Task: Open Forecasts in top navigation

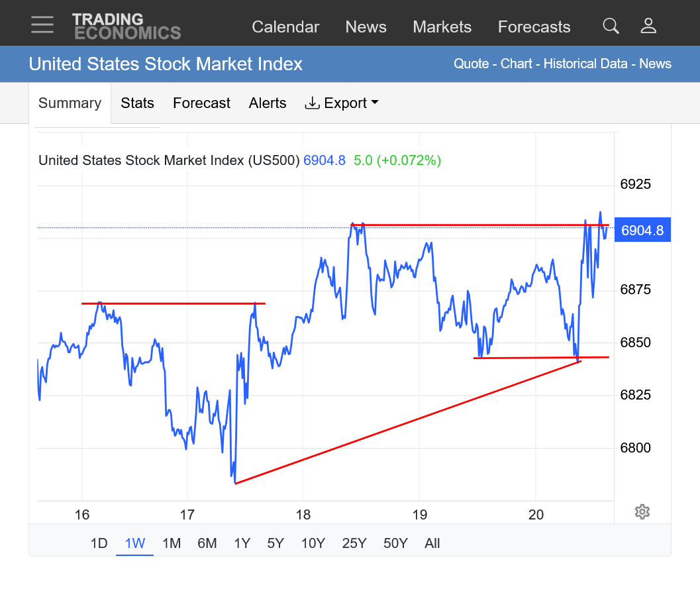Action: (x=534, y=27)
